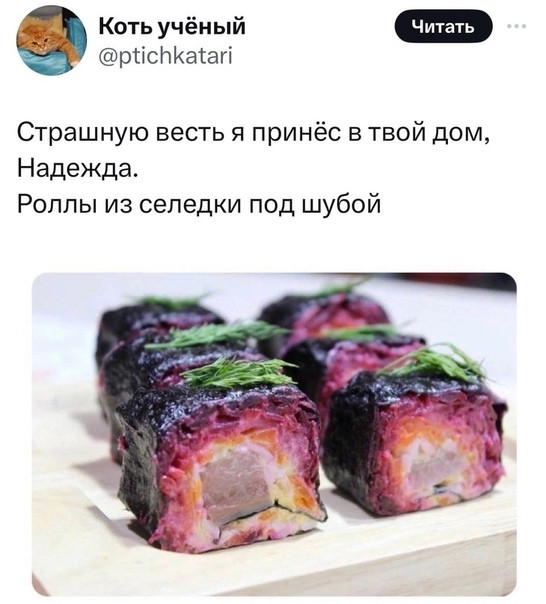546x604 pixels.
Task: Follow the account with the Читать button
Action: click(x=444, y=27)
